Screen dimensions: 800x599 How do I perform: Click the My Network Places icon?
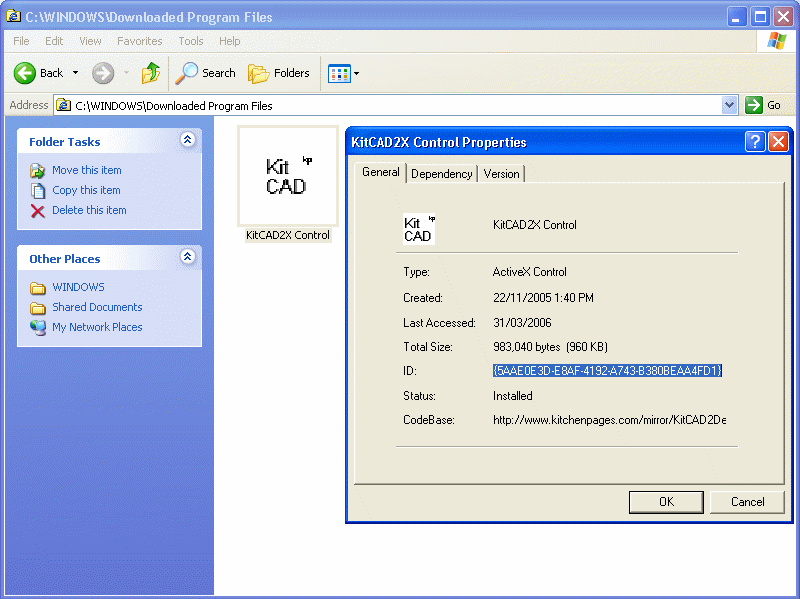point(38,328)
